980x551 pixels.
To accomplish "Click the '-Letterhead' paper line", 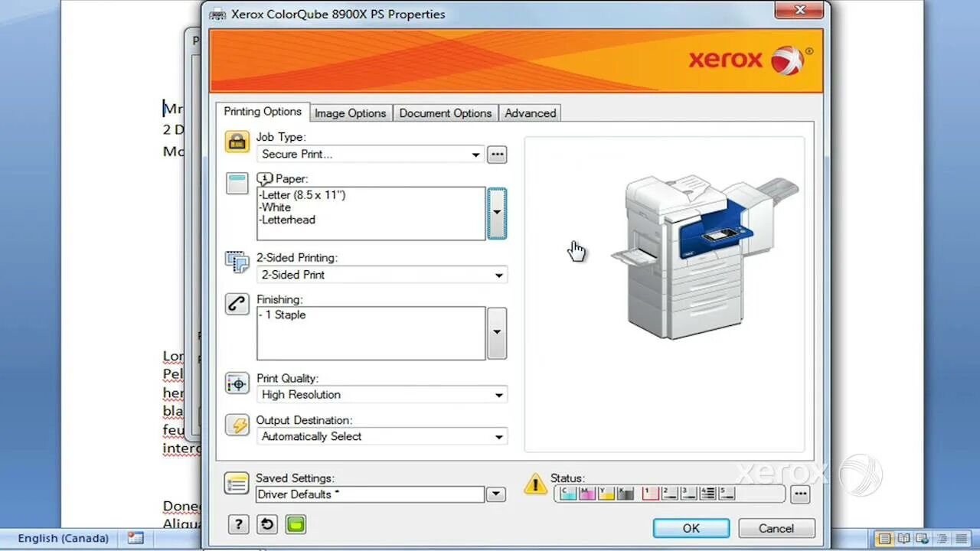I will [287, 220].
